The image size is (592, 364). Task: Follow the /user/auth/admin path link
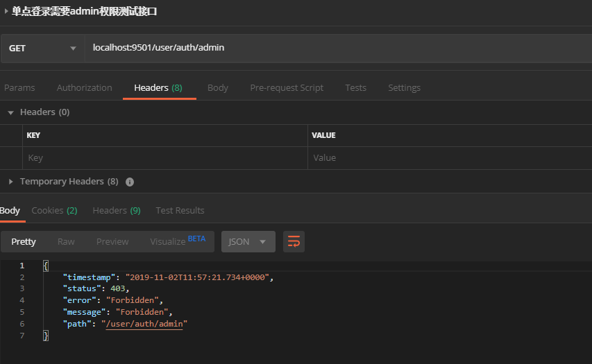point(144,324)
